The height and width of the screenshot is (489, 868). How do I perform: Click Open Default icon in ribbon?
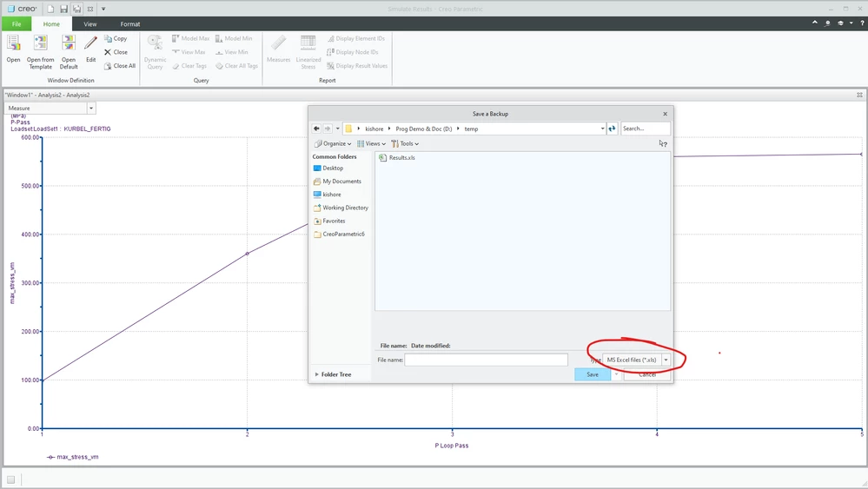(69, 43)
